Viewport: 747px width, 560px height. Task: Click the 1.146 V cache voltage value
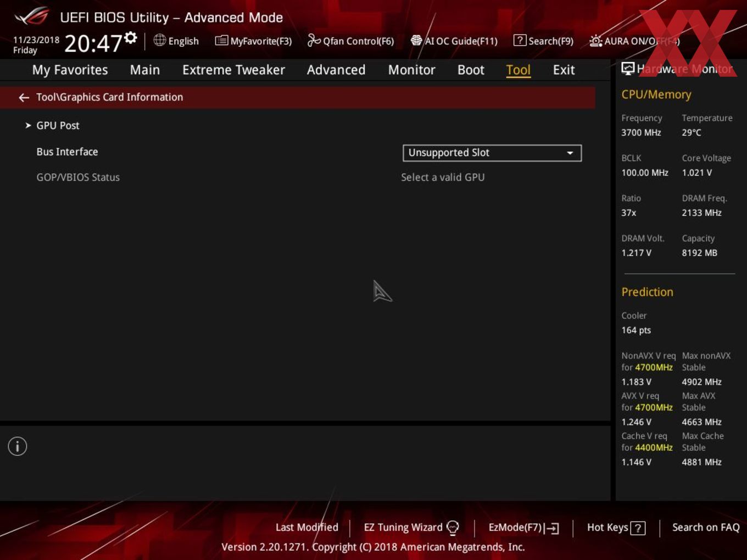(x=636, y=462)
